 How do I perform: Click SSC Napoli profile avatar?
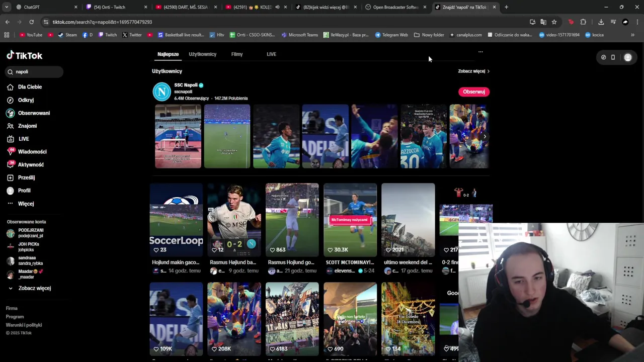pyautogui.click(x=162, y=92)
